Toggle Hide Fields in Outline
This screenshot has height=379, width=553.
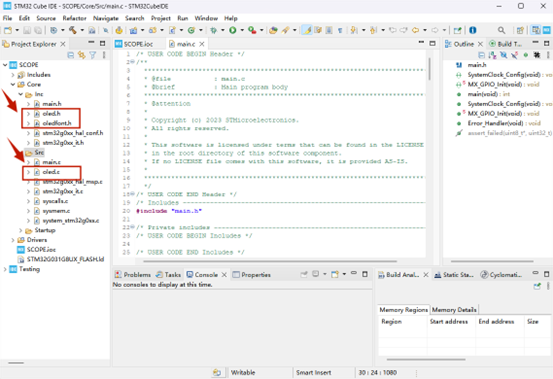coord(504,55)
